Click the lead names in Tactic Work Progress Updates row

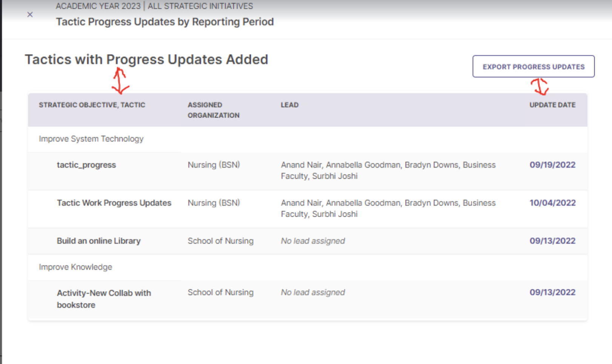point(388,209)
